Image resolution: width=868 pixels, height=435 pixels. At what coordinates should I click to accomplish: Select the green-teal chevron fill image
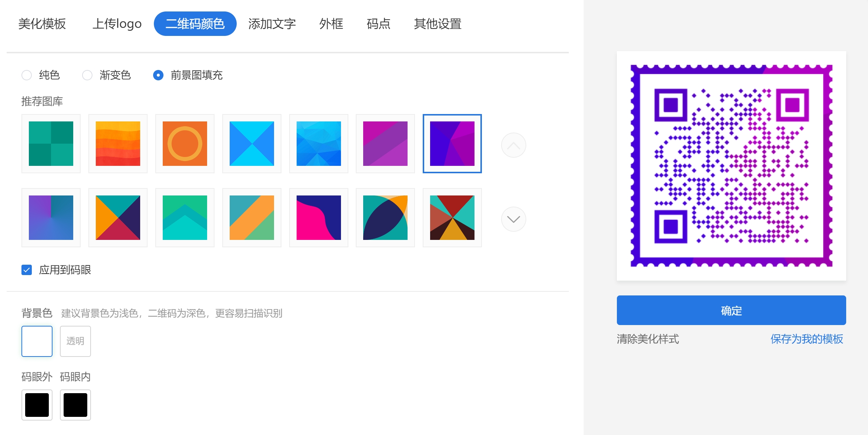pos(185,218)
